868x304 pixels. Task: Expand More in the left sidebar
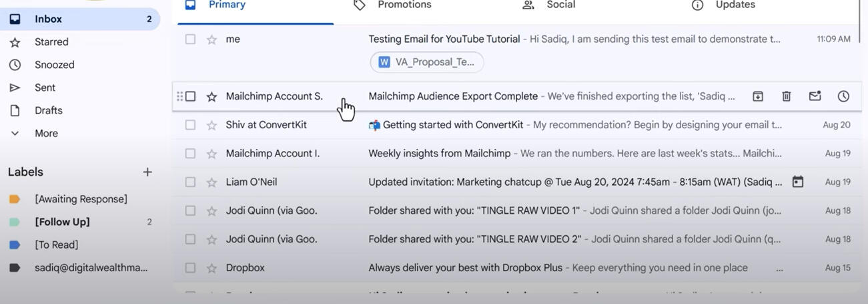pyautogui.click(x=46, y=133)
